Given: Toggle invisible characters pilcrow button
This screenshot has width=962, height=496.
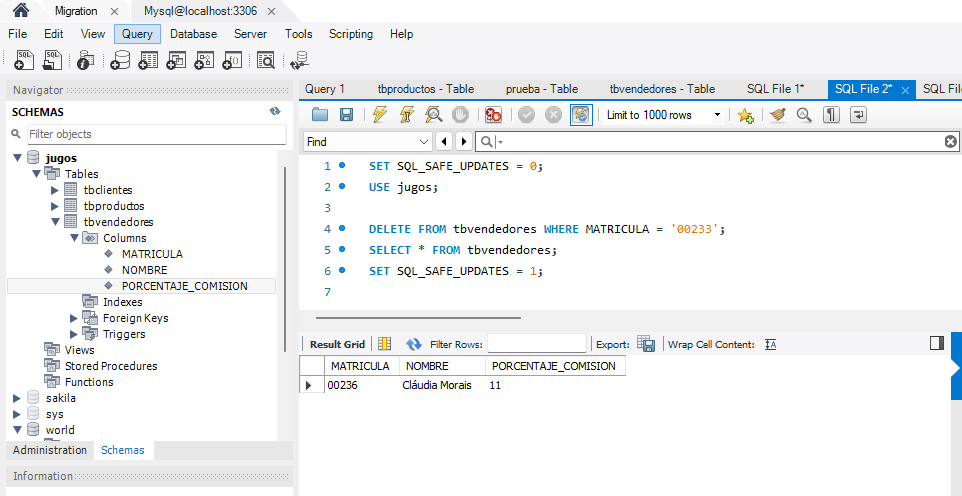Looking at the screenshot, I should click(831, 115).
